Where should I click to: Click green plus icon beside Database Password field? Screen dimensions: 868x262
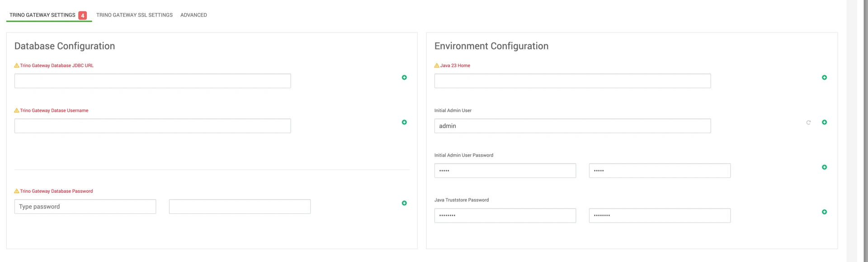click(x=404, y=203)
